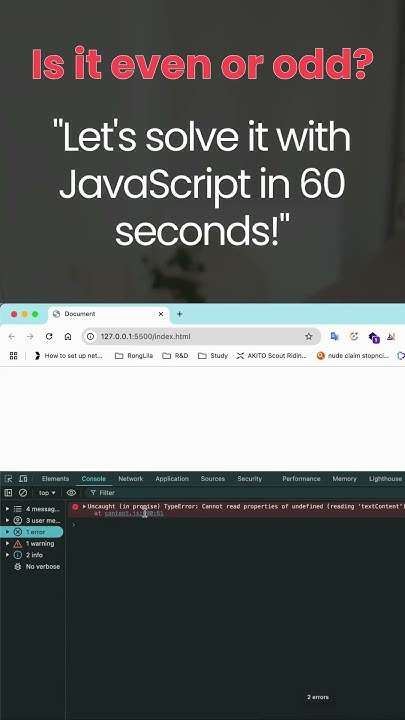This screenshot has width=405, height=720.
Task: Open the 'How to set up net...' bookmark
Action: 68,355
